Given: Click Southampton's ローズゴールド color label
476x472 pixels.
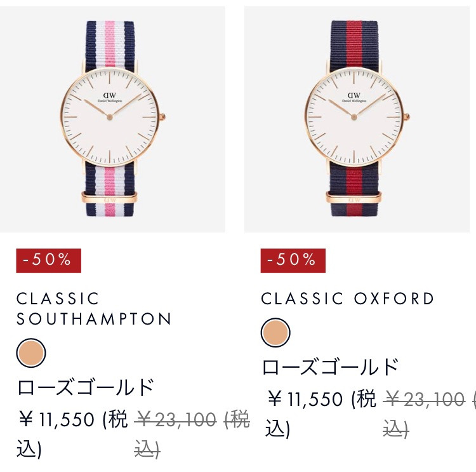Looking at the screenshot, I should [85, 388].
